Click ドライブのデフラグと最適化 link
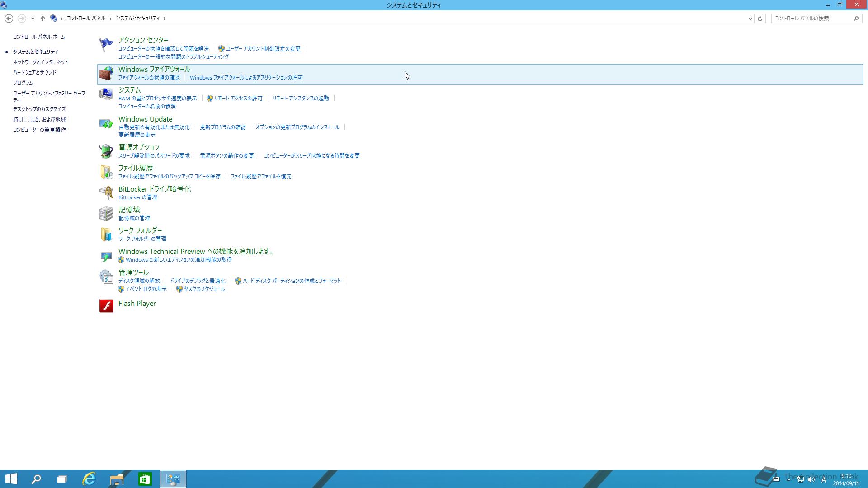The width and height of the screenshot is (868, 488). click(198, 281)
